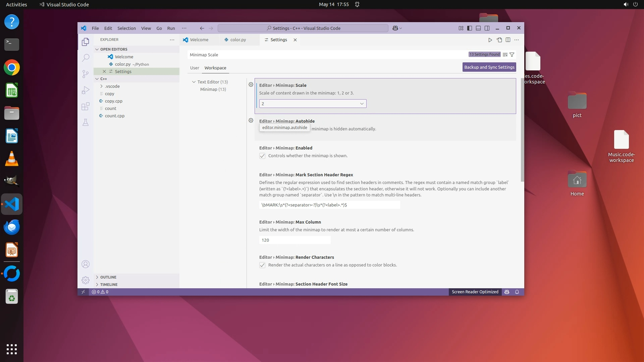Toggle the Primary Side Bar layout button
Screen dimensions: 644x362
tap(470, 28)
